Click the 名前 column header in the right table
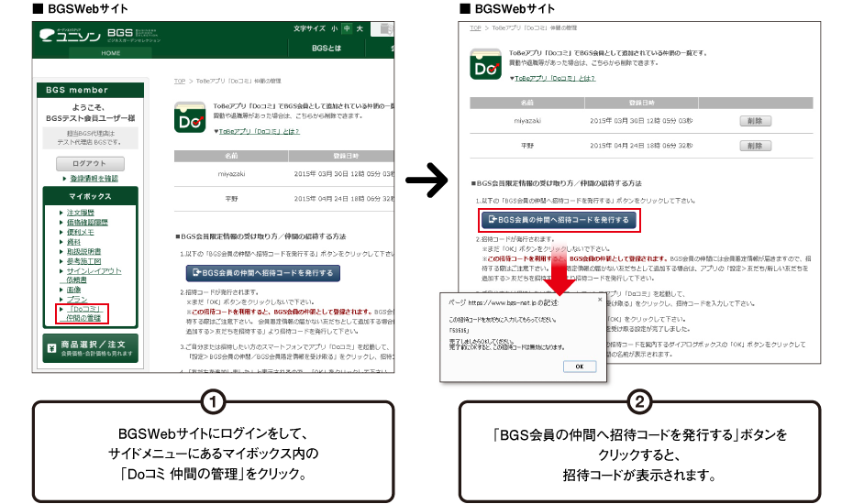This screenshot has height=504, width=853. [x=527, y=103]
